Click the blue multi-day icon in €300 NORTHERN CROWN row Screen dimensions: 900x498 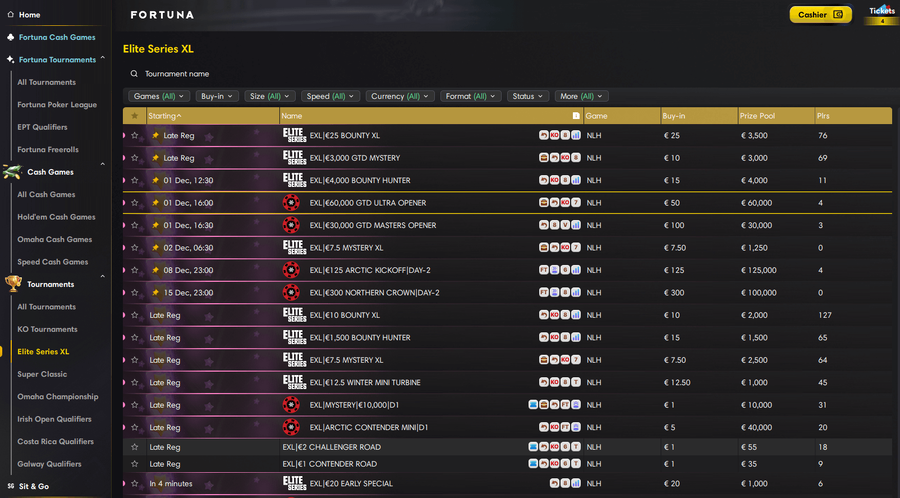click(x=554, y=293)
